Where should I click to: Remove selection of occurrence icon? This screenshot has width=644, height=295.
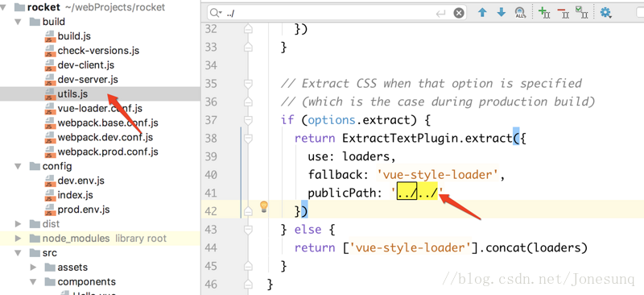coord(563,13)
